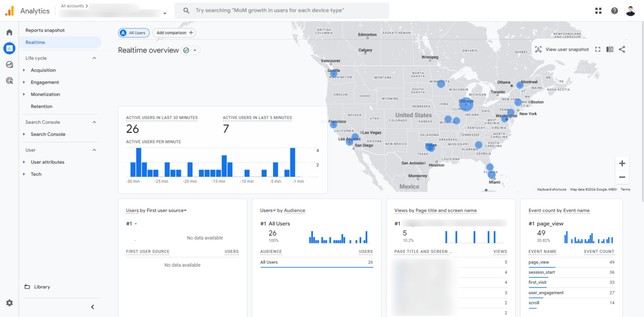The height and width of the screenshot is (317, 644).
Task: Open the Help question mark icon
Action: 614,11
